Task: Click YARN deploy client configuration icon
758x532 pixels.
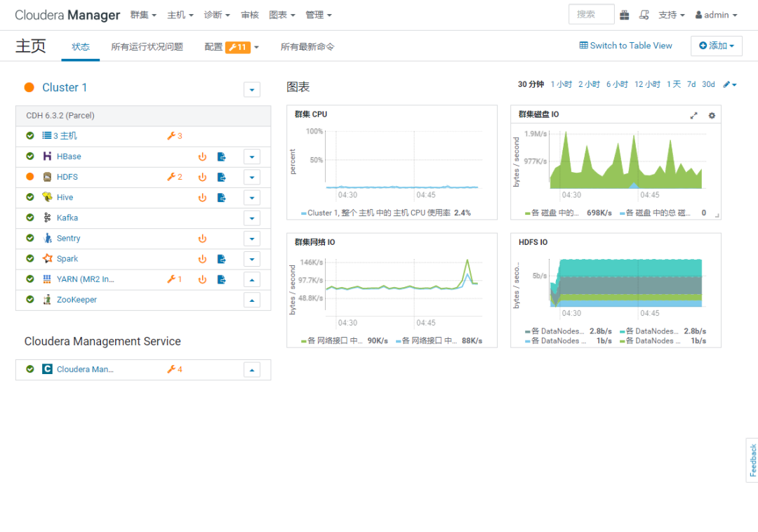Action: pyautogui.click(x=221, y=279)
